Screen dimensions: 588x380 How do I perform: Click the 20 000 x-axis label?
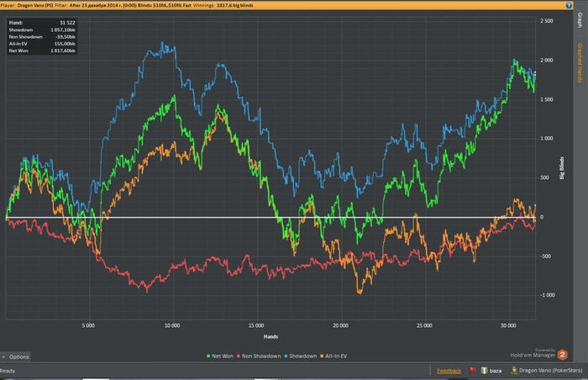coord(340,325)
